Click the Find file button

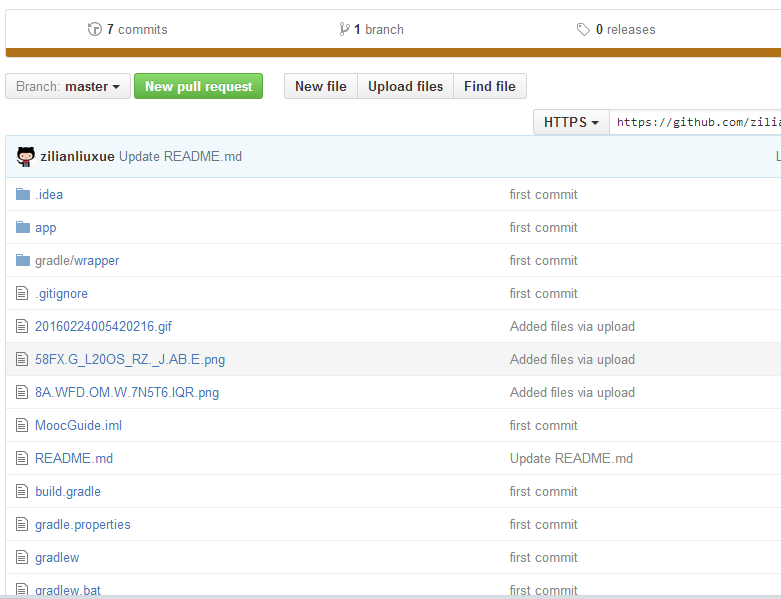(490, 87)
